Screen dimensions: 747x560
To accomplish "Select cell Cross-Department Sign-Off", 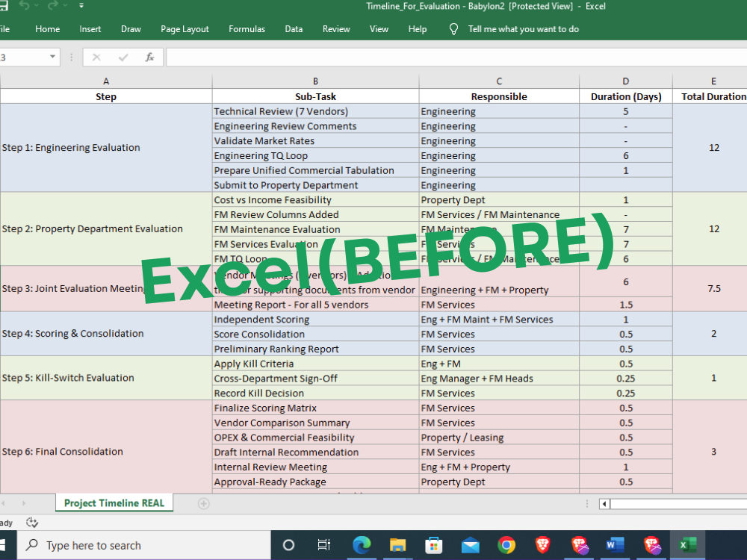I will [315, 379].
